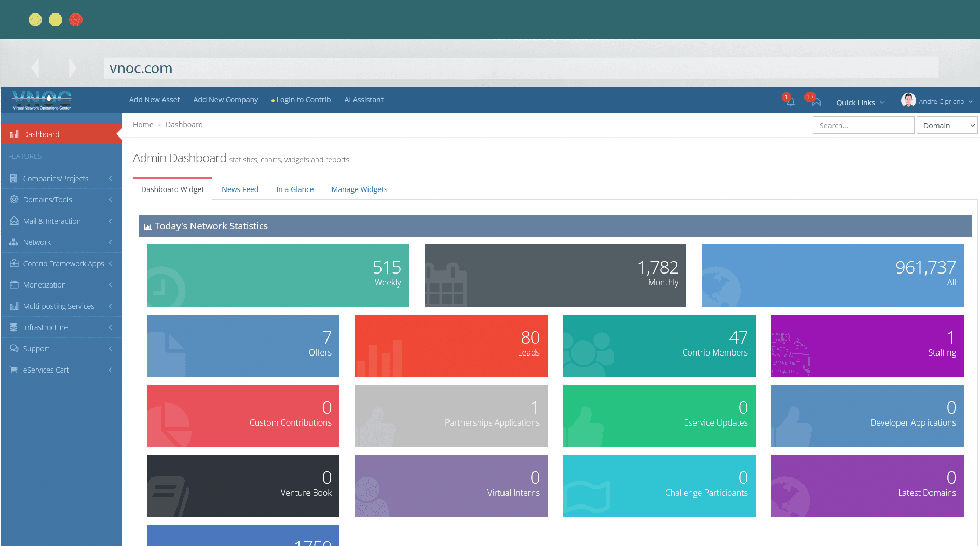Click the notification bell icon
980x546 pixels.
[790, 102]
